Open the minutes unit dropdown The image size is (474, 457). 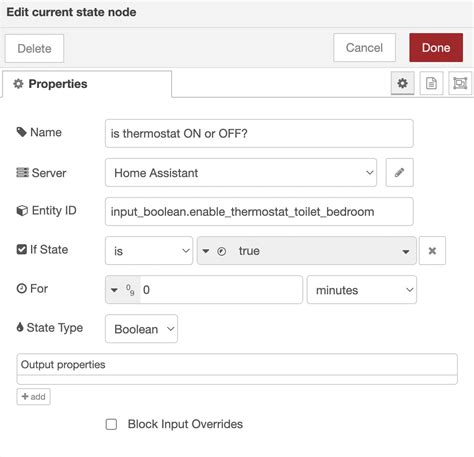[362, 290]
